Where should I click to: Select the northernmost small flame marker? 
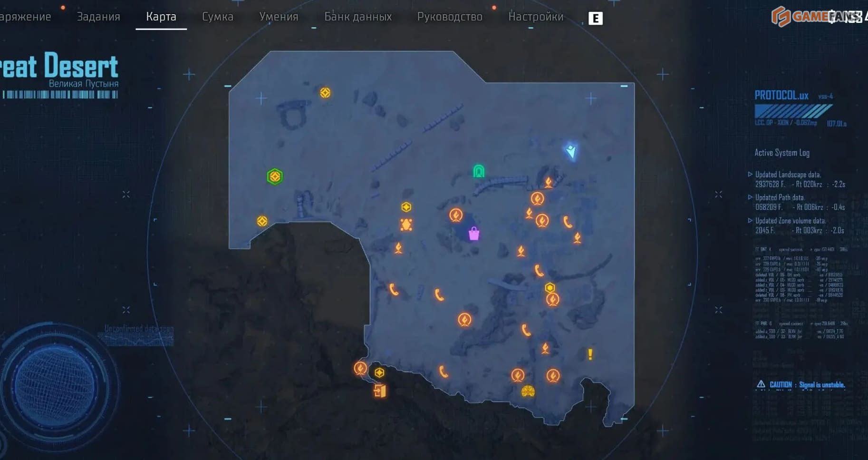coord(549,182)
